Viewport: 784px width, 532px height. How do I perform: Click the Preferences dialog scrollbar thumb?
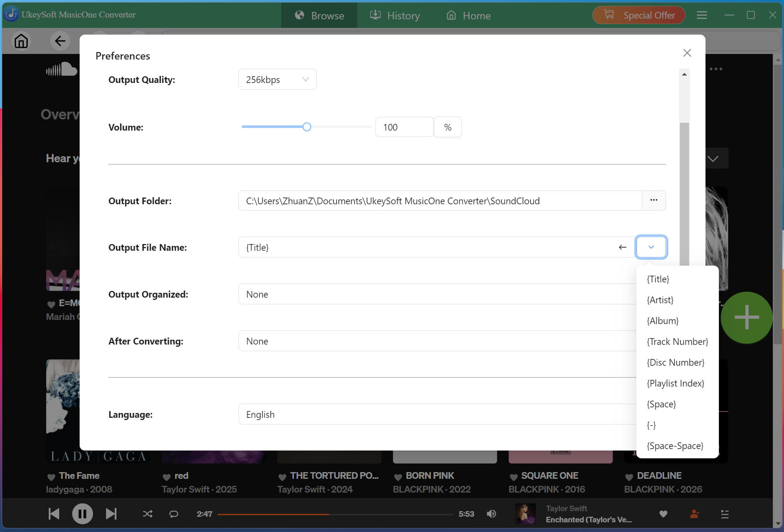pos(684,193)
